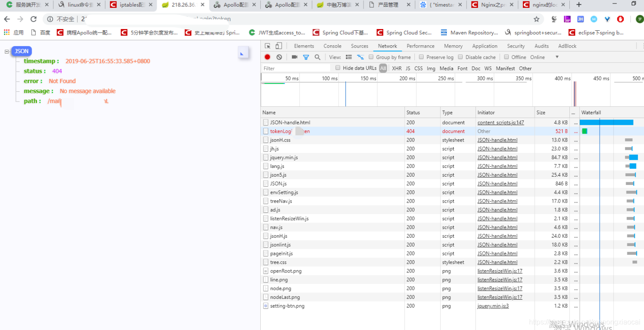Enable Group by frame checkbox
Image resolution: width=644 pixels, height=330 pixels.
click(x=371, y=57)
